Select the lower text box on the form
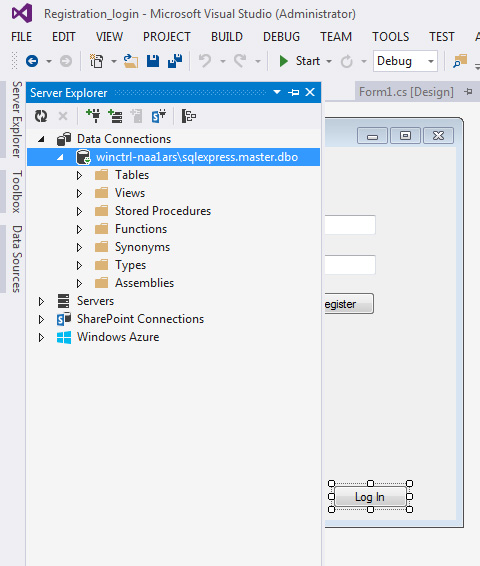 (x=350, y=265)
